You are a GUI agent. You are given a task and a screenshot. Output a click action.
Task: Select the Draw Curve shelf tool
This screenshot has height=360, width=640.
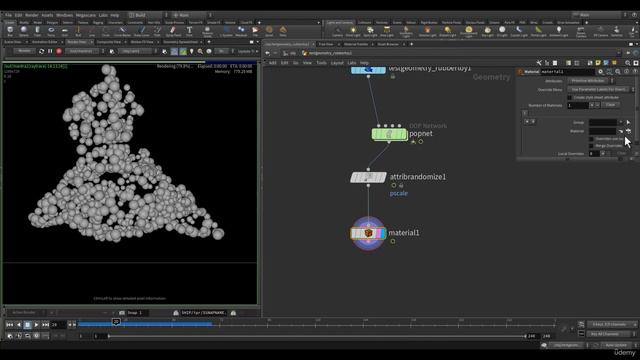(142, 31)
